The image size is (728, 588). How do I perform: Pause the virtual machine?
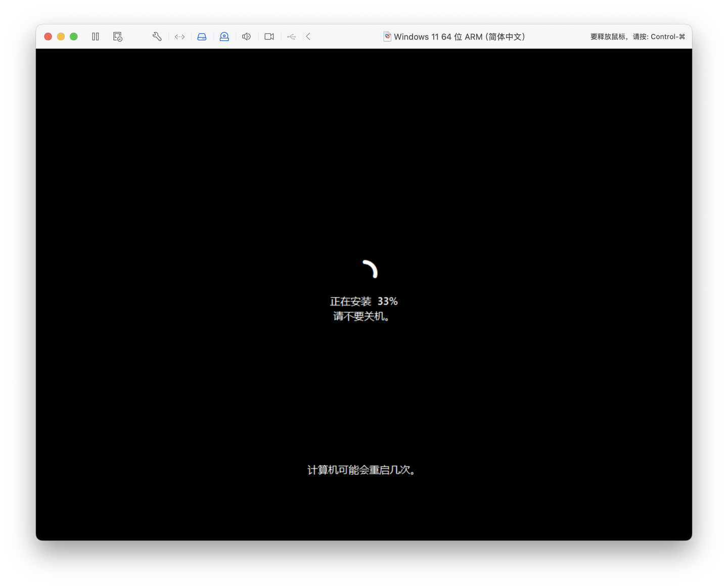click(96, 36)
